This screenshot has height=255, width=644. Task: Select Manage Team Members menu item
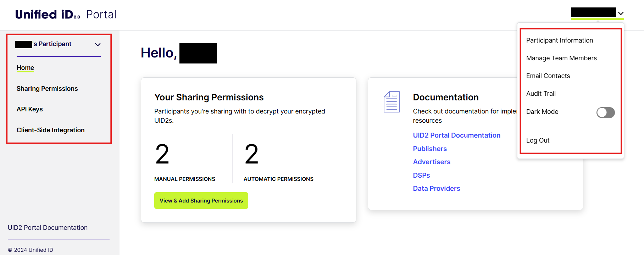point(561,58)
